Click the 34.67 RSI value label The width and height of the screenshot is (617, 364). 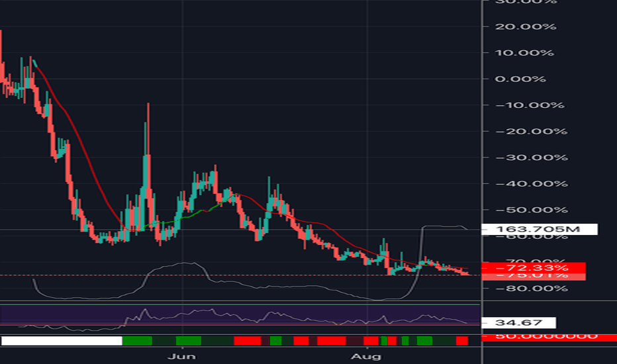click(518, 323)
